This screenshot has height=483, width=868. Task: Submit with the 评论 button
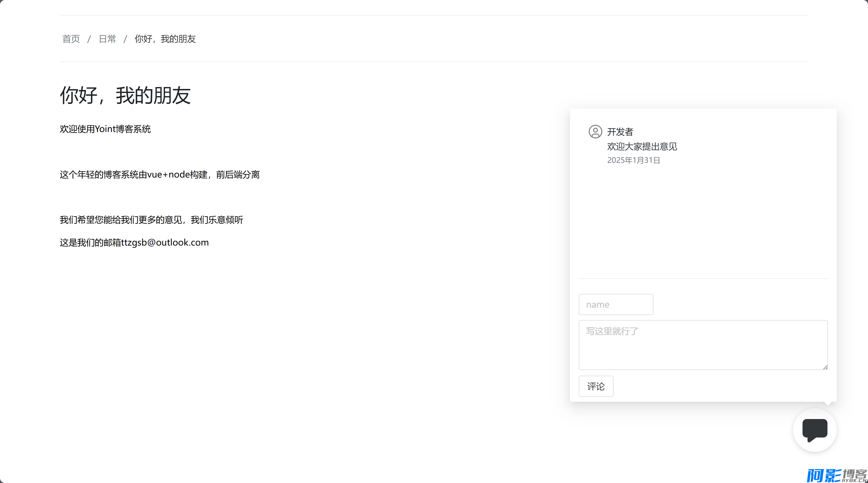click(x=596, y=386)
